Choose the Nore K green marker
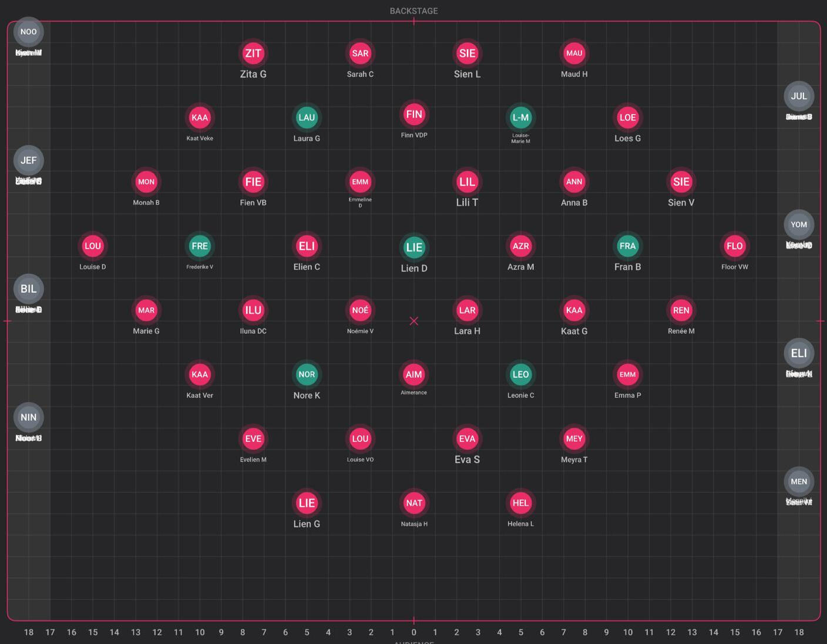Screen dimensions: 827x644 pos(307,374)
